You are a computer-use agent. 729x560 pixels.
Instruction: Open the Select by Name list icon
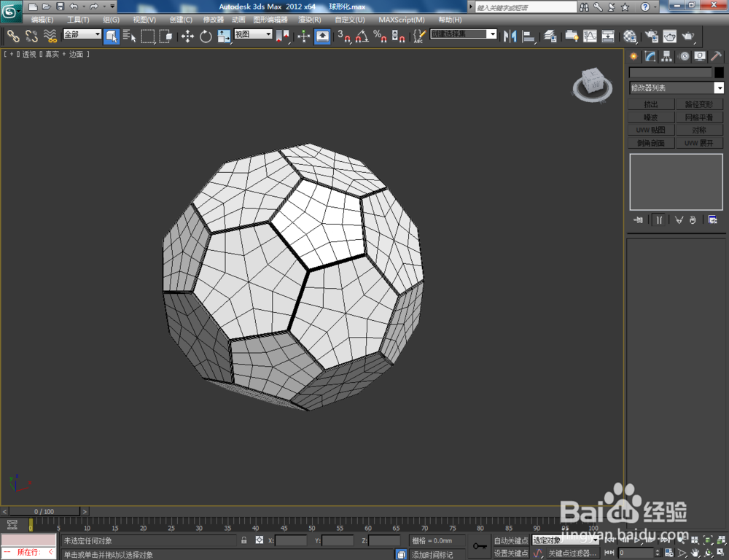pyautogui.click(x=129, y=36)
